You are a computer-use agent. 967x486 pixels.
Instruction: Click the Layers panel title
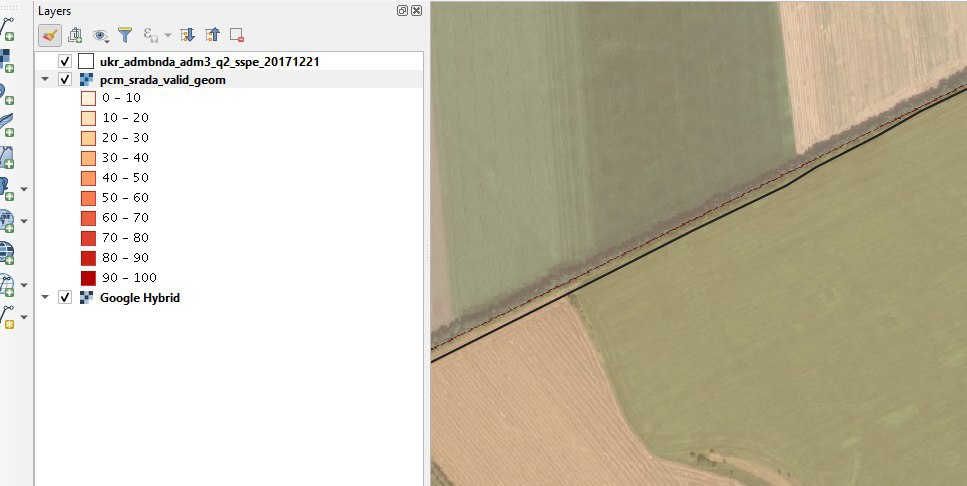[54, 11]
